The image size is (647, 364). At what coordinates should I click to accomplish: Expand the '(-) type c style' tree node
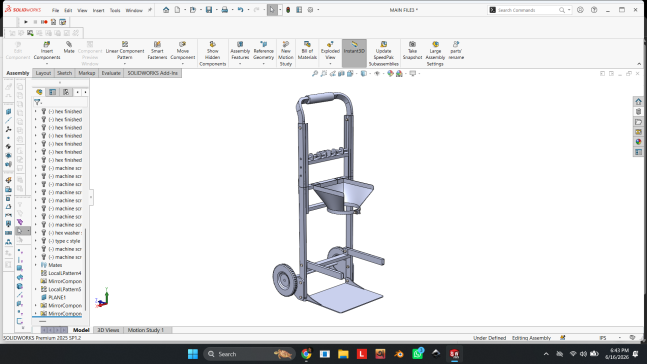[35, 241]
